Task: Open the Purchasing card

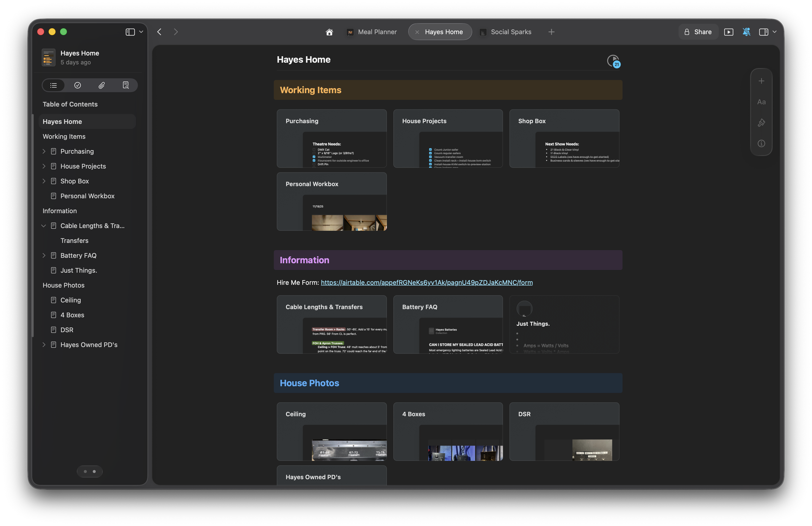Action: click(x=332, y=139)
